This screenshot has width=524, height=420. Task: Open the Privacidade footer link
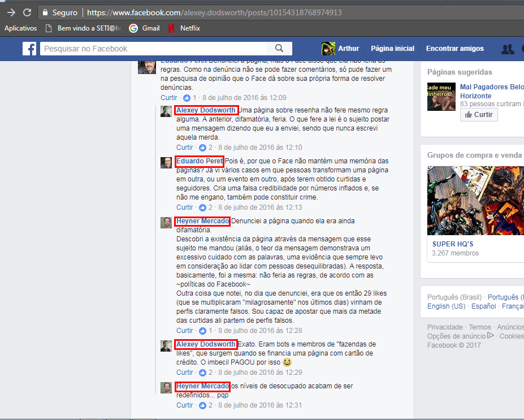pos(445,327)
